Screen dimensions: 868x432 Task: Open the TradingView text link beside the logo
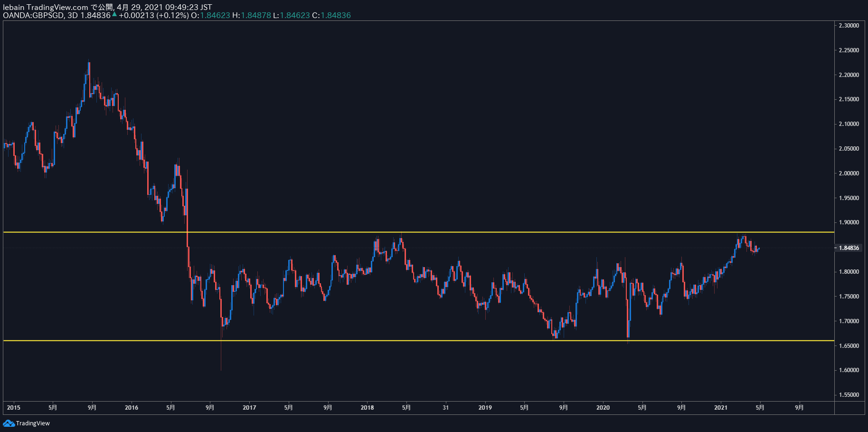[x=33, y=423]
